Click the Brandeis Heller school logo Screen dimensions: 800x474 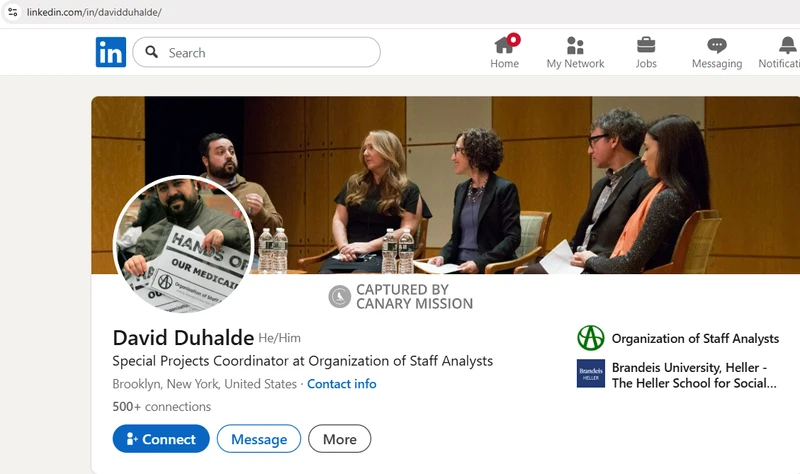click(591, 374)
